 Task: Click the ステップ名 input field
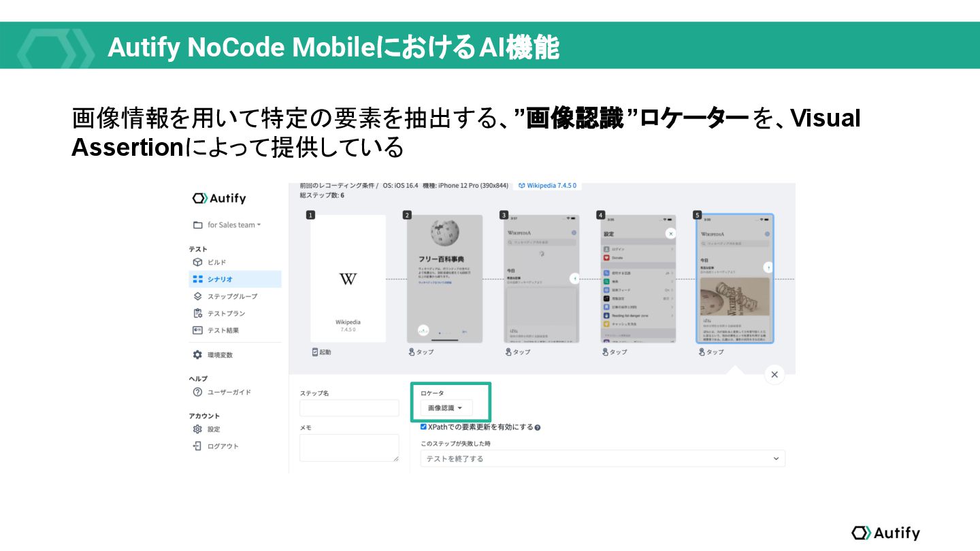point(349,408)
